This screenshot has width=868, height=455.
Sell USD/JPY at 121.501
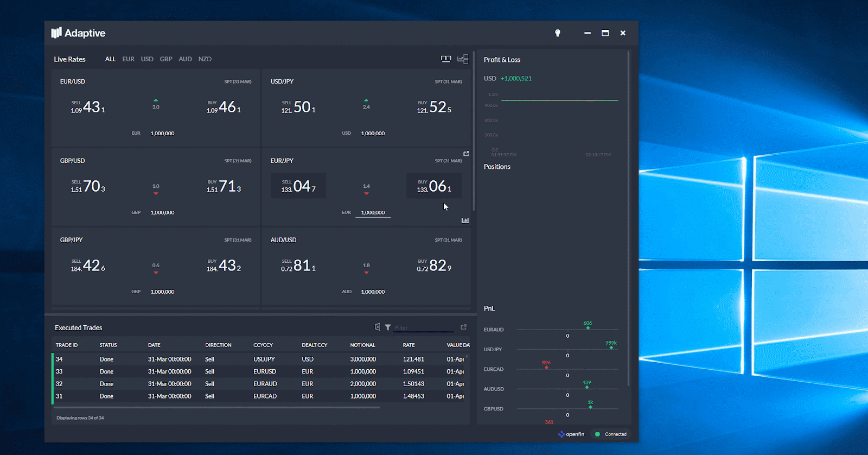coord(298,107)
